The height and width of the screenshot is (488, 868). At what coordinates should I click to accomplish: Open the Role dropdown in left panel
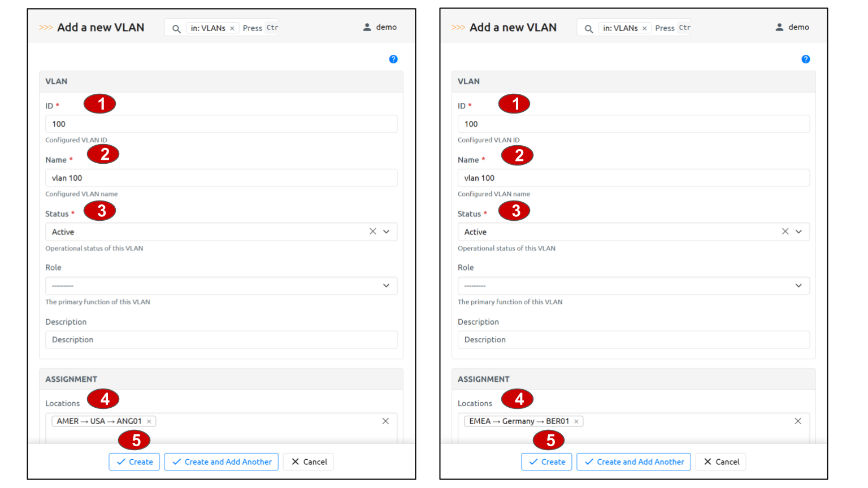click(221, 286)
